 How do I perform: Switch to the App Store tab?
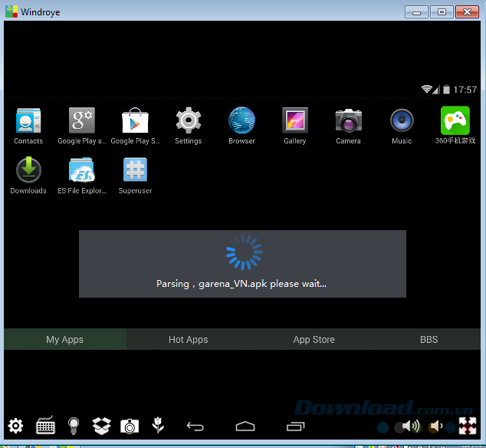pyautogui.click(x=314, y=339)
